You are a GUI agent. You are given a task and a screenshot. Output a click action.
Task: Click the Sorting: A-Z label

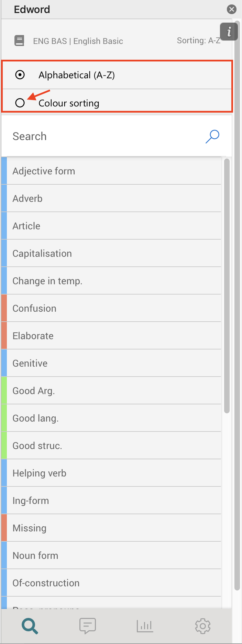click(x=198, y=41)
